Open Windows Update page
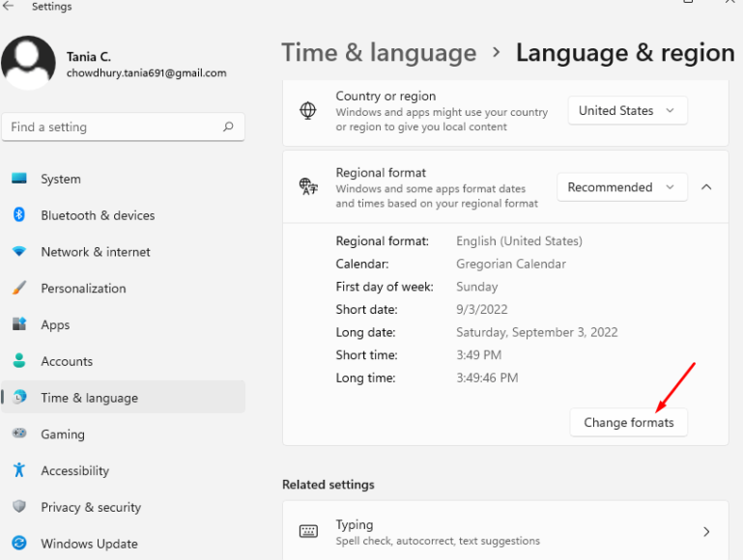Image resolution: width=743 pixels, height=560 pixels. click(x=124, y=544)
